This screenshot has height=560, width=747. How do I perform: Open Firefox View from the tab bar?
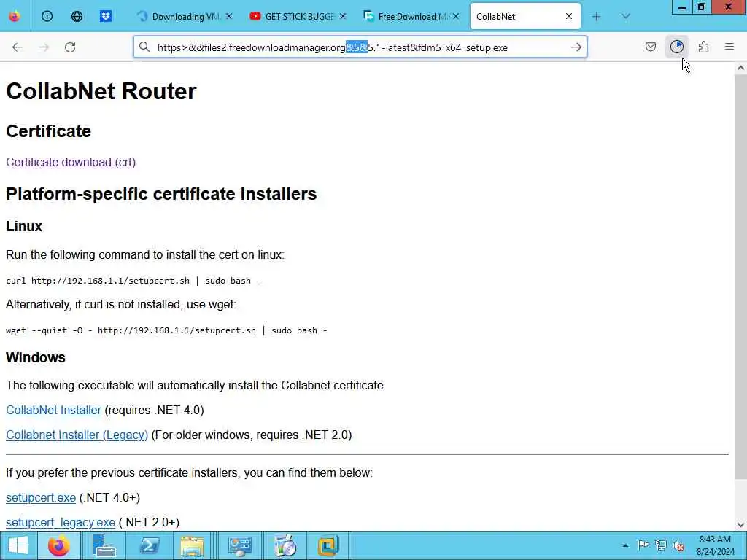tap(15, 16)
